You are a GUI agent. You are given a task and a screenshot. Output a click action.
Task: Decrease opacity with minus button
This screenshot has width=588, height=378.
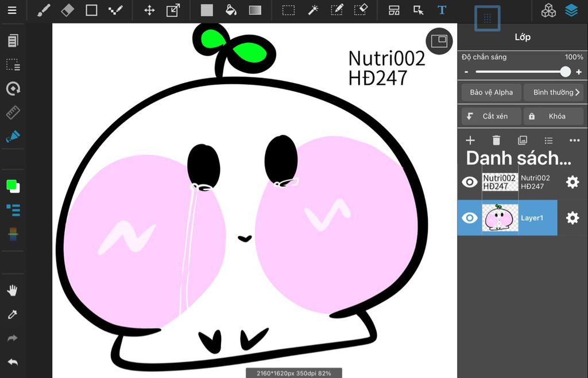pos(466,72)
